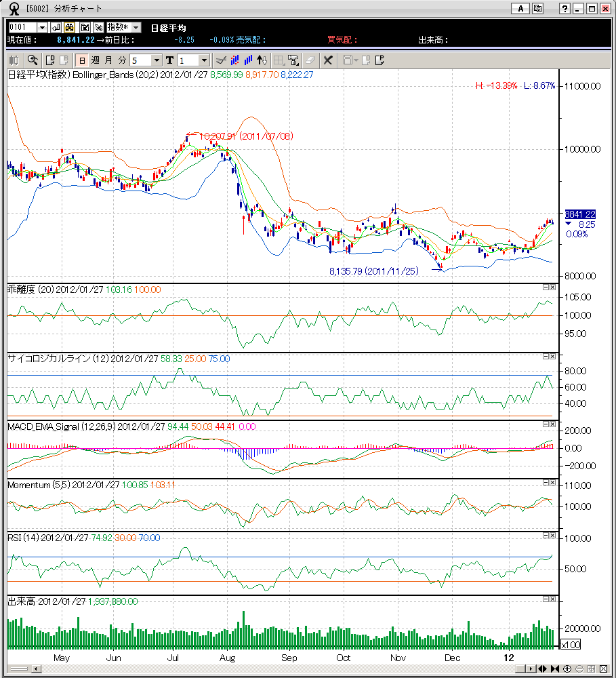Screen dimensions: 616x678
Task: Click the ? help button in title bar
Action: pos(564,9)
